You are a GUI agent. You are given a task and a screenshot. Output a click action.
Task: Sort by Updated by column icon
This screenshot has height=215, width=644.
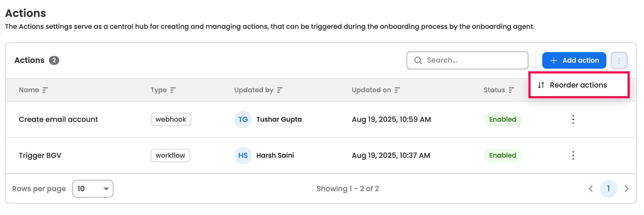[280, 90]
